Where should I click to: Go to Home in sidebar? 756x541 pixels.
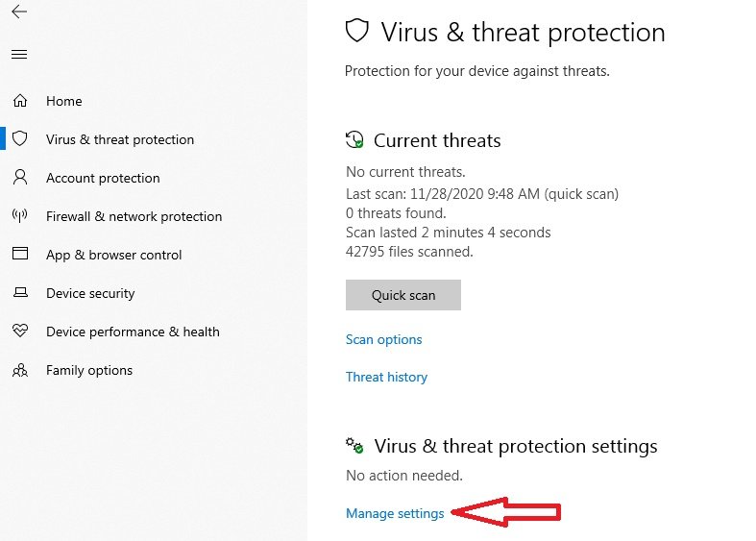point(64,101)
